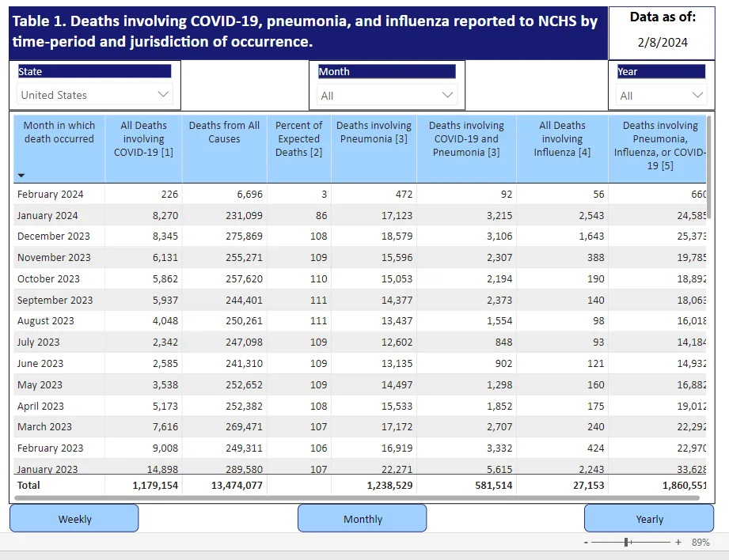Switch to the Weekly view
729x560 pixels.
(74, 518)
